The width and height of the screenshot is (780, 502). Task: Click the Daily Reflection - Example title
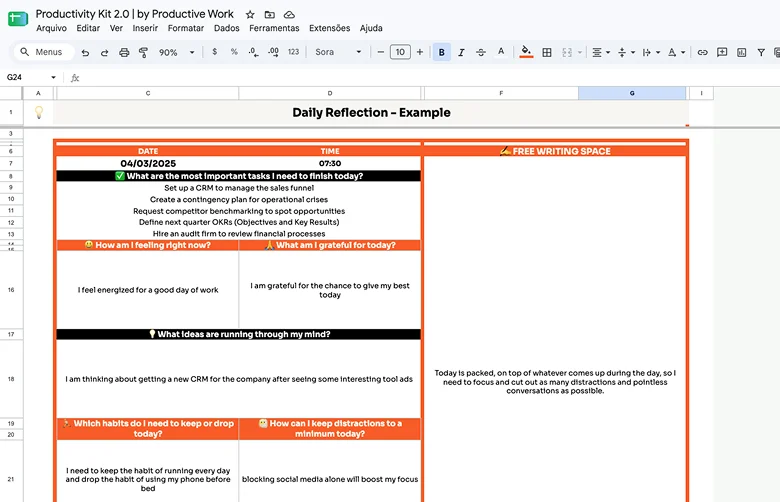coord(371,113)
